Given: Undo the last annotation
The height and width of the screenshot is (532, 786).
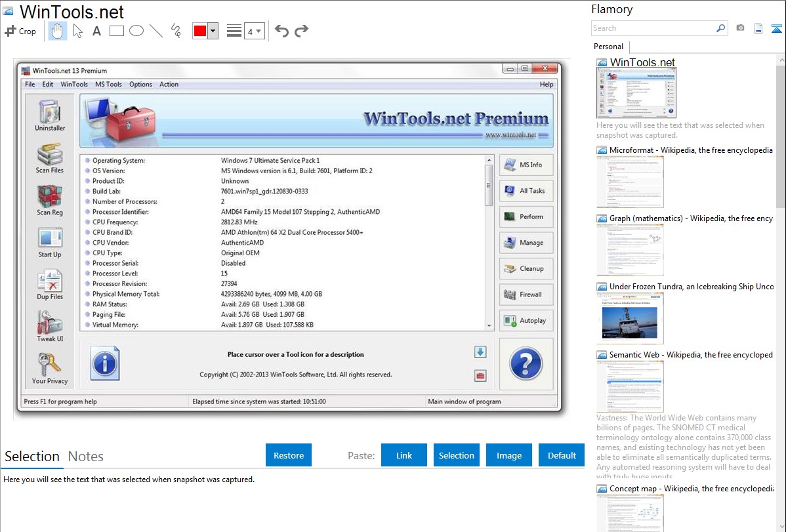Looking at the screenshot, I should [x=281, y=31].
